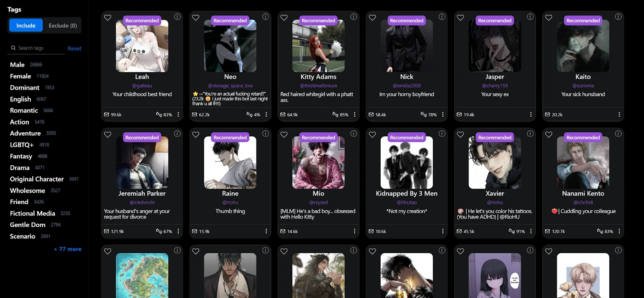This screenshot has width=644, height=298.
Task: Open more options on Neo card
Action: pyautogui.click(x=266, y=115)
